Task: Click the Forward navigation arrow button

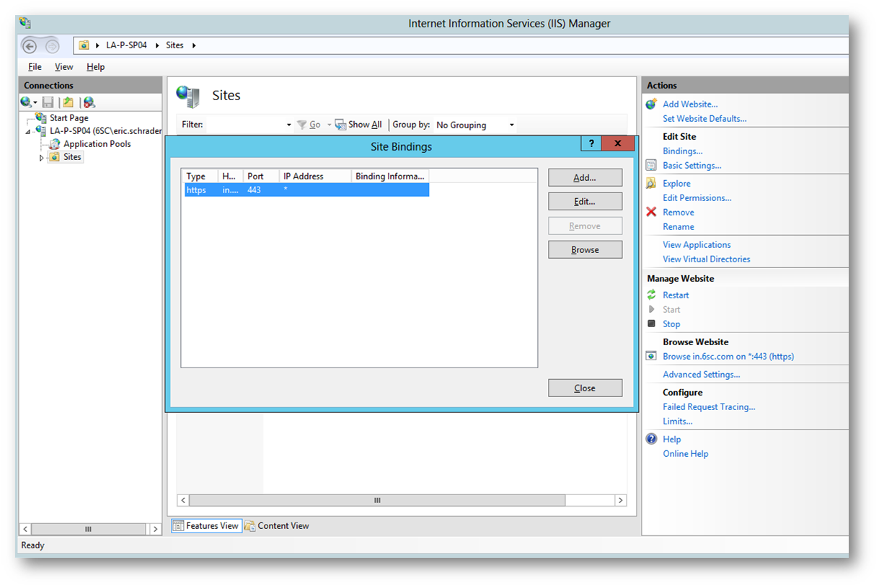Action: coord(52,46)
